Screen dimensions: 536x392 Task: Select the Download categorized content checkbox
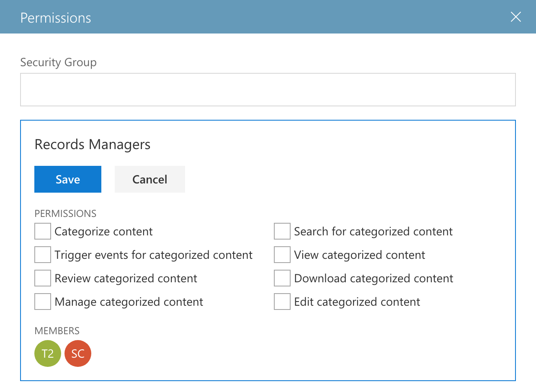tap(282, 278)
